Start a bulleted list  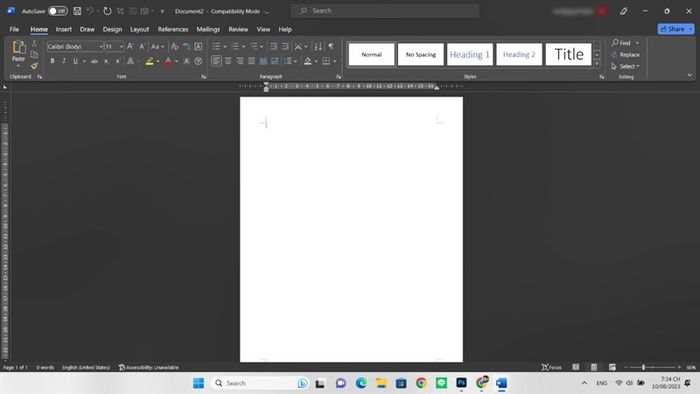(x=216, y=46)
